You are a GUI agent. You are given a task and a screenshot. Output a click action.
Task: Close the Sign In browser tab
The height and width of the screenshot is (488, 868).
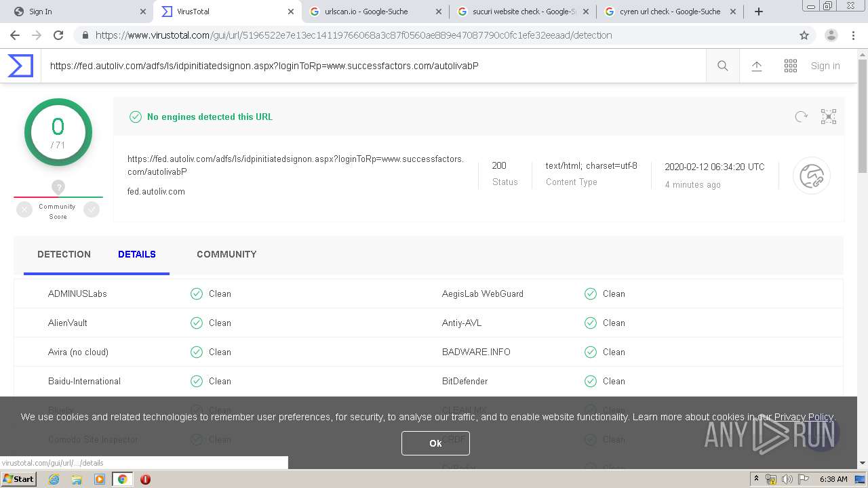143,12
